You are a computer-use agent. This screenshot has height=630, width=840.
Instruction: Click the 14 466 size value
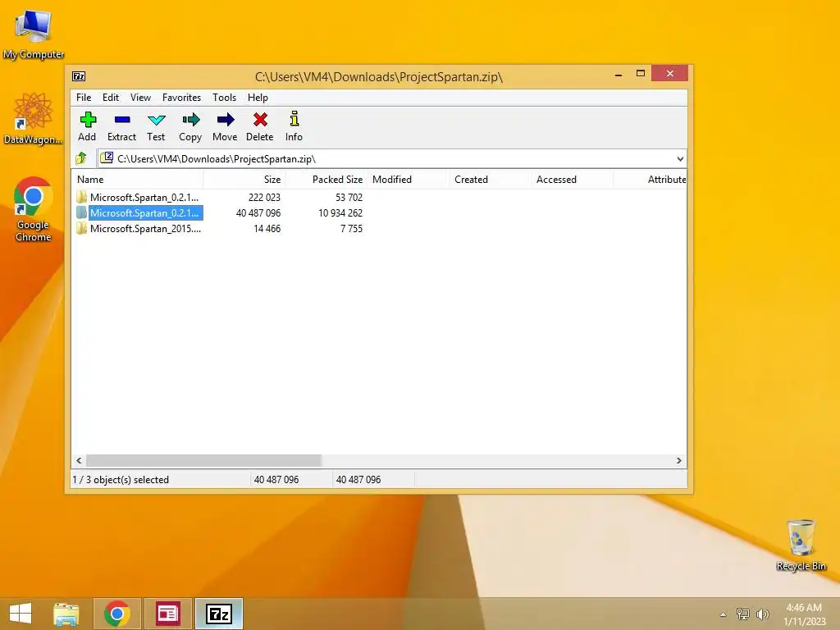[267, 228]
